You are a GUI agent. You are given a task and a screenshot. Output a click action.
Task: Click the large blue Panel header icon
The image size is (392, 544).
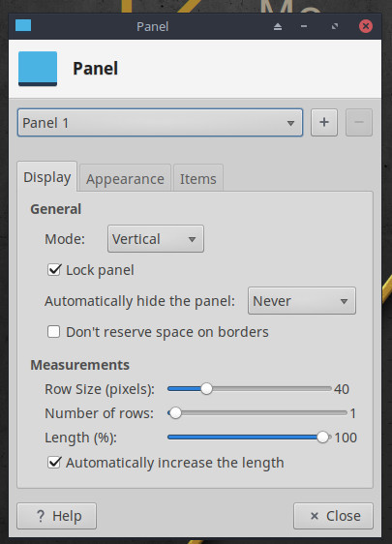(x=38, y=69)
